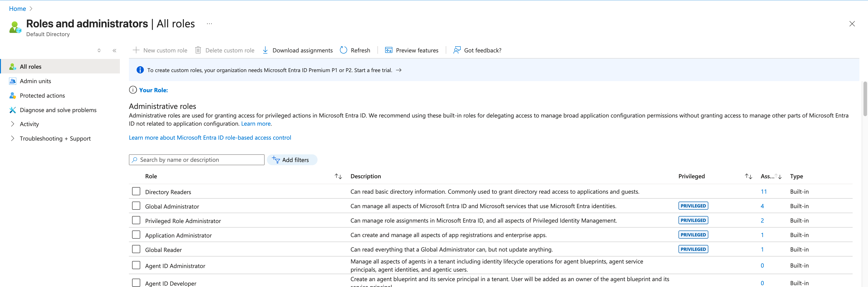The height and width of the screenshot is (287, 868).
Task: Sort by Role column arrows
Action: pyautogui.click(x=338, y=176)
